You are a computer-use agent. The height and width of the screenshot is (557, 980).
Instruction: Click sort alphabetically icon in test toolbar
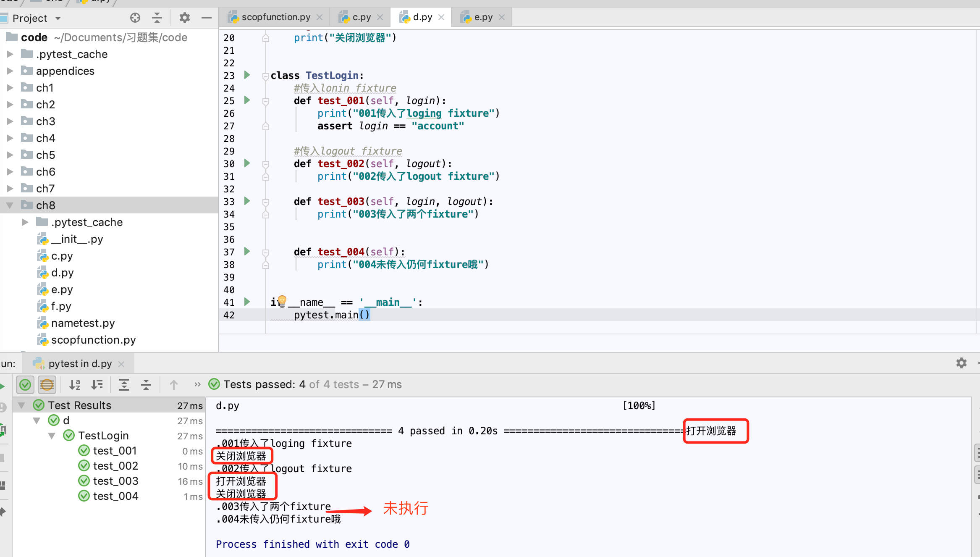(75, 384)
